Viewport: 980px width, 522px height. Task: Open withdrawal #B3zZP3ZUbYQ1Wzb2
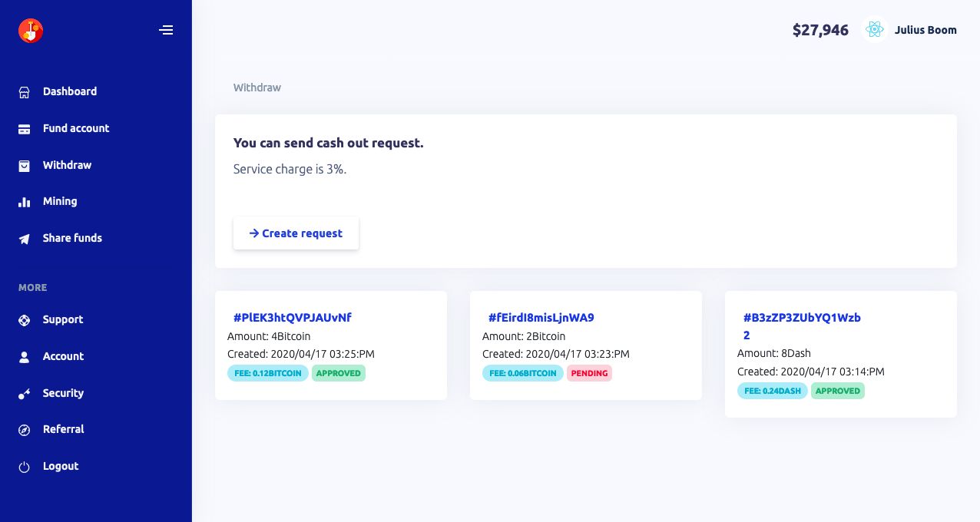(802, 318)
